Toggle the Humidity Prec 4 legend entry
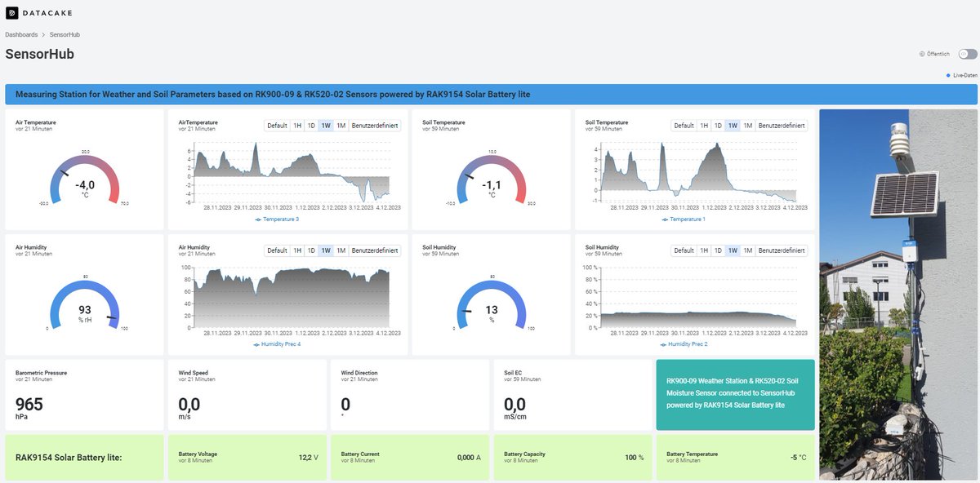The width and height of the screenshot is (980, 483). point(277,344)
